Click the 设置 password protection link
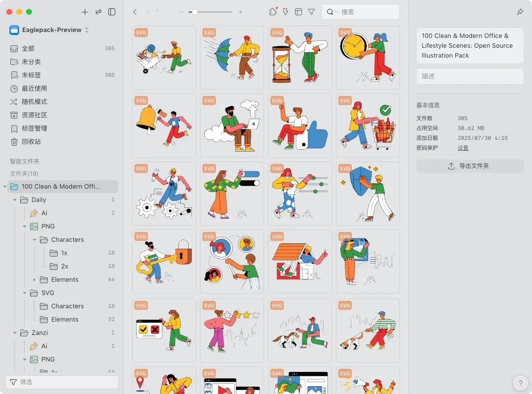532x394 pixels. click(463, 148)
